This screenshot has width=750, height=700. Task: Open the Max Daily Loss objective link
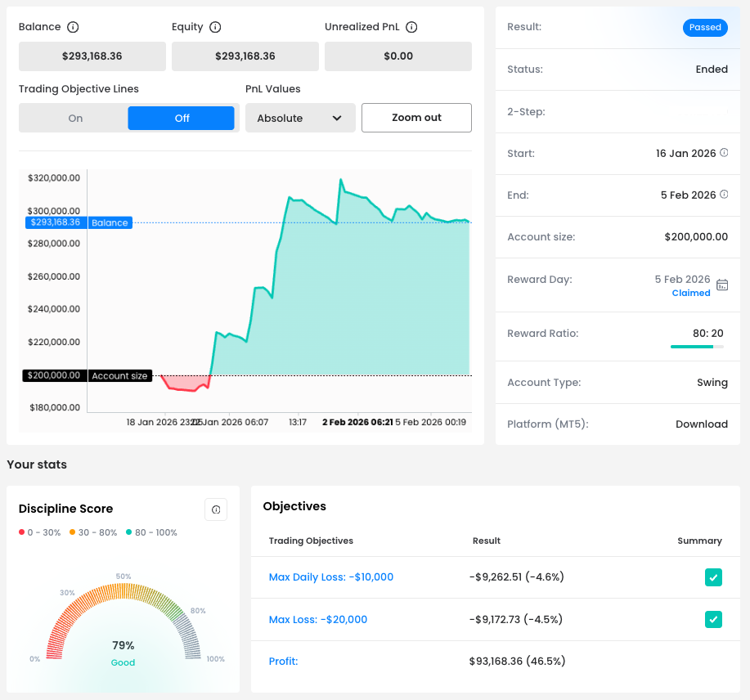[330, 577]
